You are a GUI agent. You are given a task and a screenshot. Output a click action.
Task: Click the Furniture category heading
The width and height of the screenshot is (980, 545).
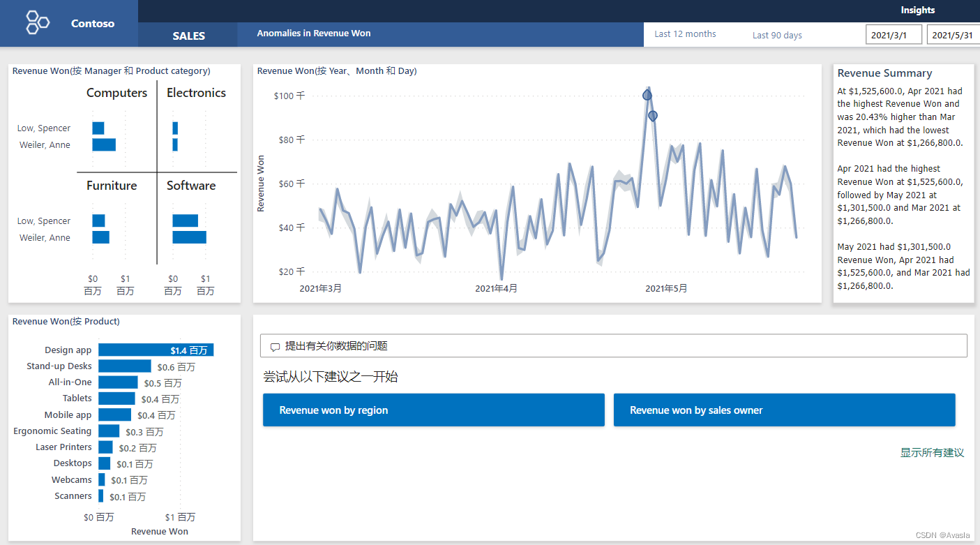tap(112, 186)
